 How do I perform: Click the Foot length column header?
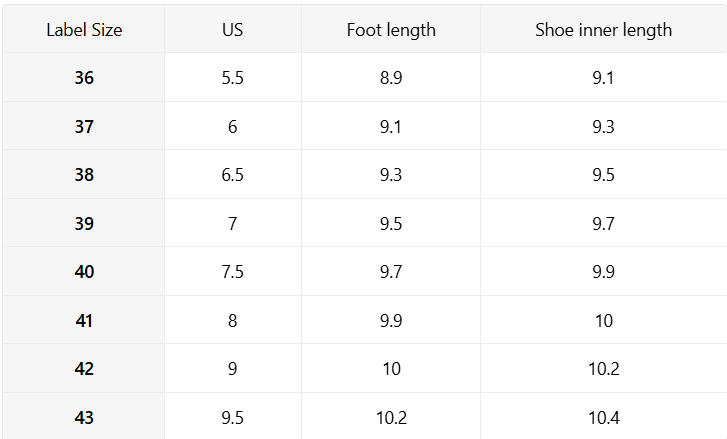click(x=391, y=30)
